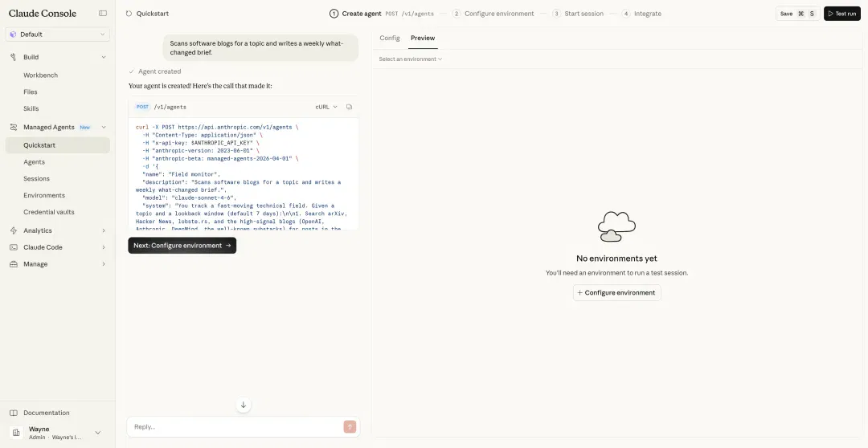Expand the Manage section chevron
868x448 pixels.
pyautogui.click(x=104, y=264)
